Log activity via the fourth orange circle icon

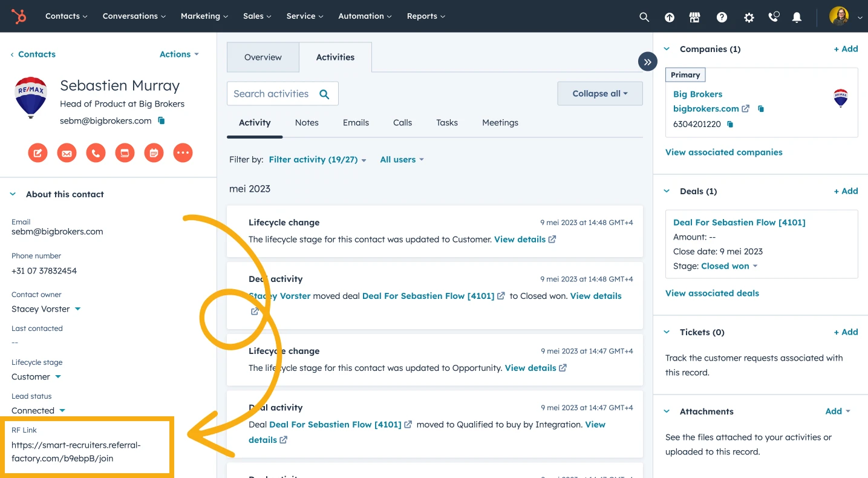125,153
